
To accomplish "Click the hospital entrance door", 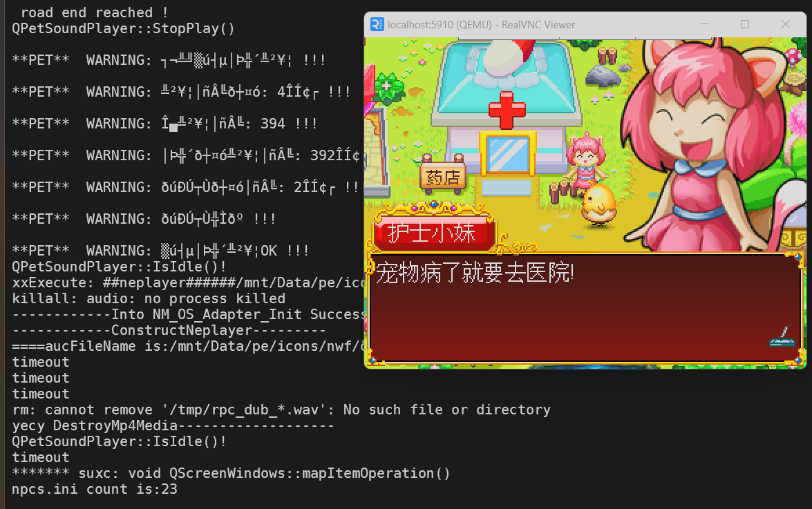I will (507, 154).
